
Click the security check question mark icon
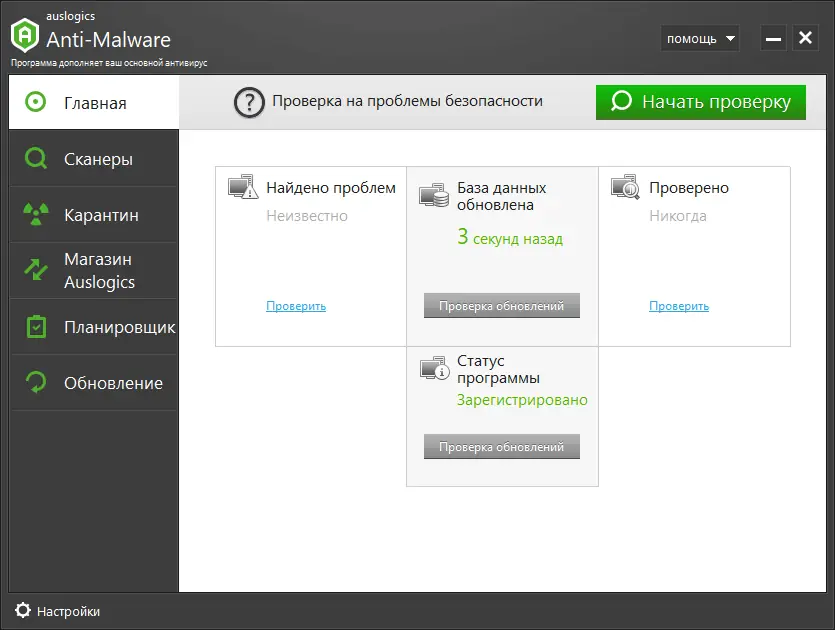click(x=248, y=101)
